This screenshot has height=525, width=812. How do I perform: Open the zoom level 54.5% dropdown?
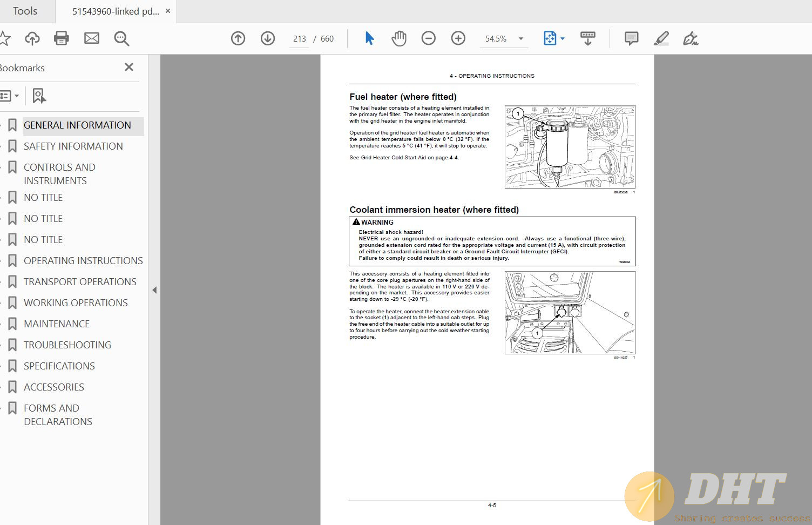tap(520, 39)
